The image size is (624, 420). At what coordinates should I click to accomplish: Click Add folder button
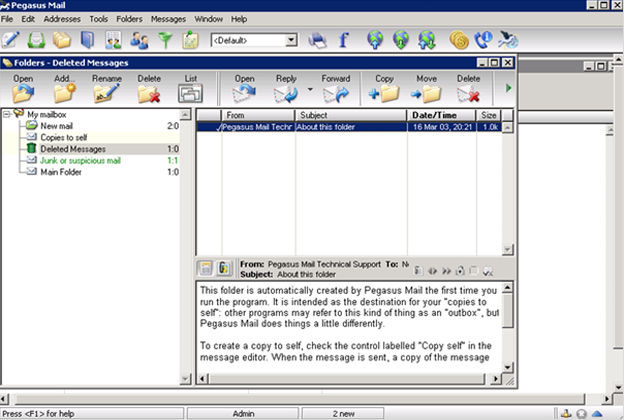[x=64, y=89]
